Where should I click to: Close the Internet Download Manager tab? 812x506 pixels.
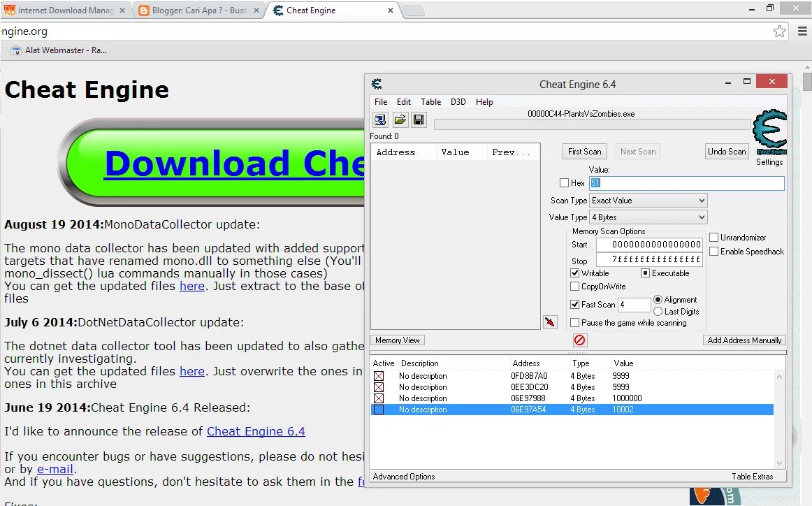coord(122,10)
